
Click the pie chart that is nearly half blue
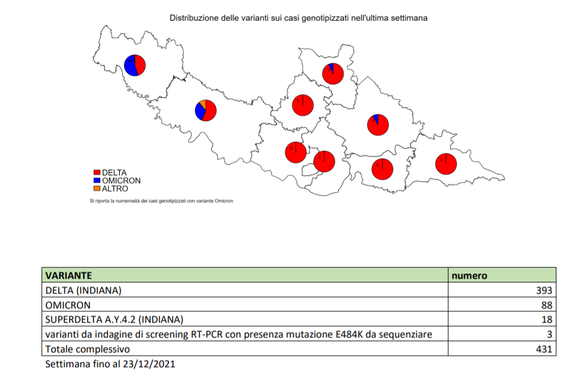[135, 65]
